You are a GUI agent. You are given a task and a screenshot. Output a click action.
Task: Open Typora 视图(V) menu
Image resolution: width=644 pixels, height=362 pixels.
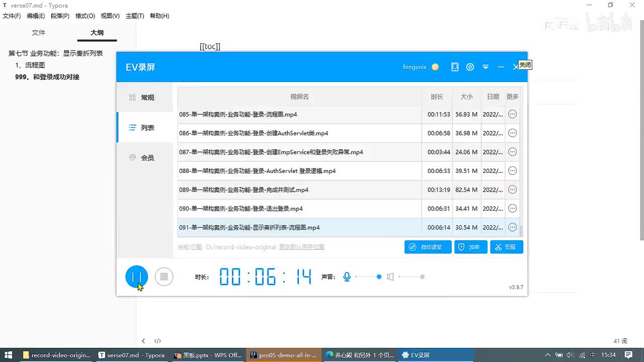110,16
